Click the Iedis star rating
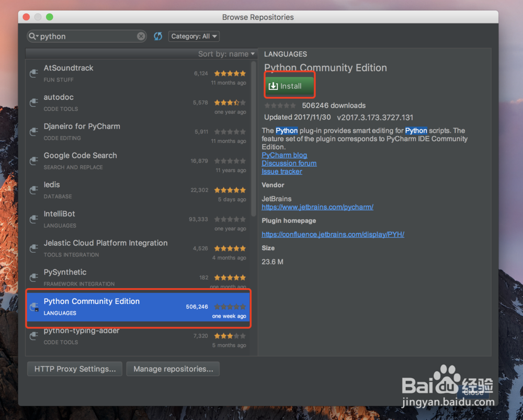The height and width of the screenshot is (420, 523). (230, 190)
